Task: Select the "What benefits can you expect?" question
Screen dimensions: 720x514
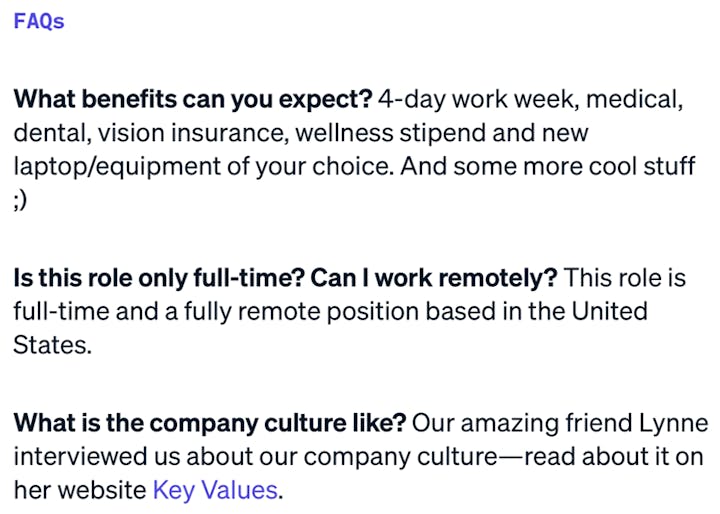Action: (x=192, y=100)
